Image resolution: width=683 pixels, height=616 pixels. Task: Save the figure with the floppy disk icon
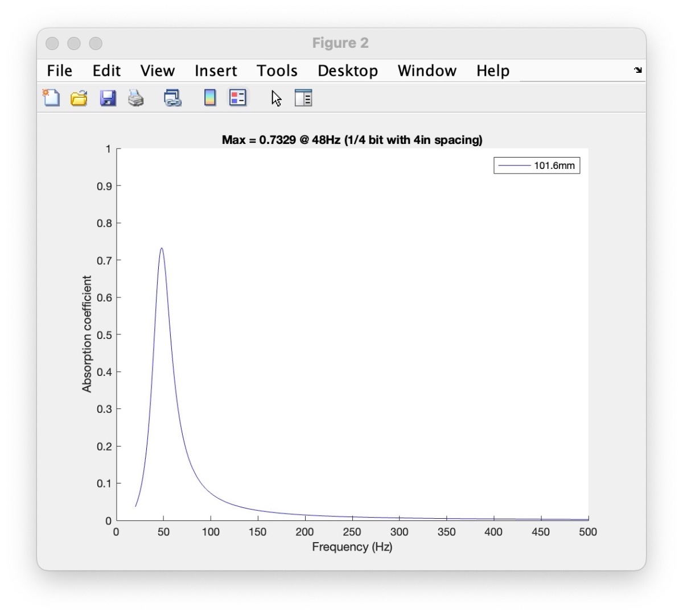tap(108, 98)
